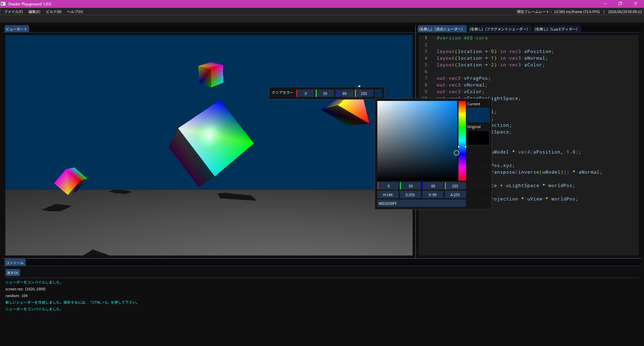This screenshot has height=346, width=644.
Task: Click inside the saturation-value color square
Action: (417, 141)
